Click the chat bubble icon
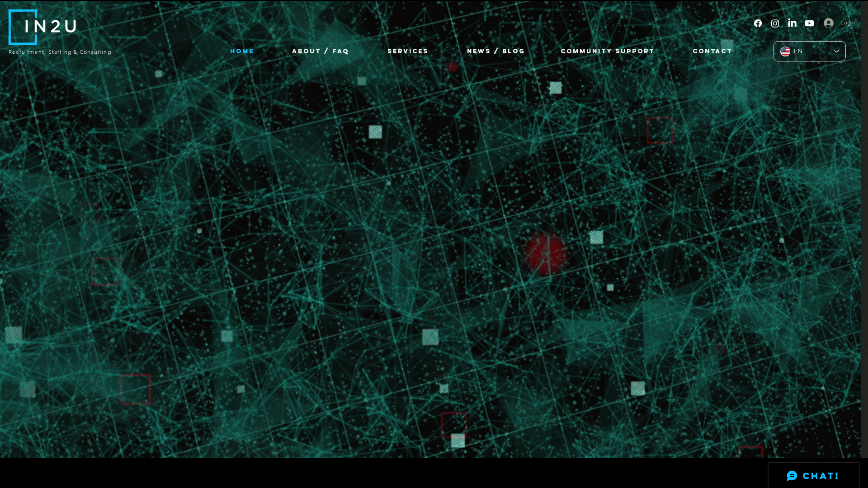Screen dimensions: 868x488 (x=792, y=476)
